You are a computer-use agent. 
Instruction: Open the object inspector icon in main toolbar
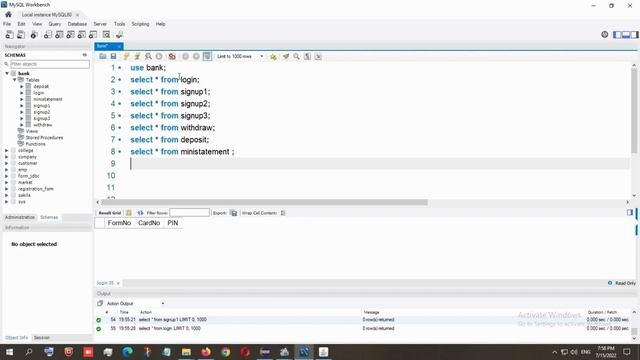pos(34,35)
